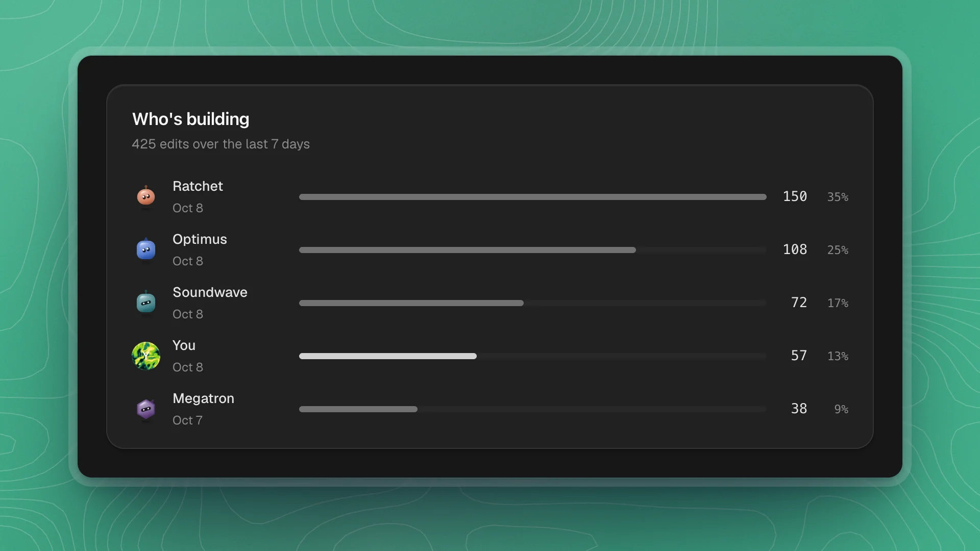Viewport: 980px width, 551px height.
Task: Click your edit count 57
Action: [799, 356]
